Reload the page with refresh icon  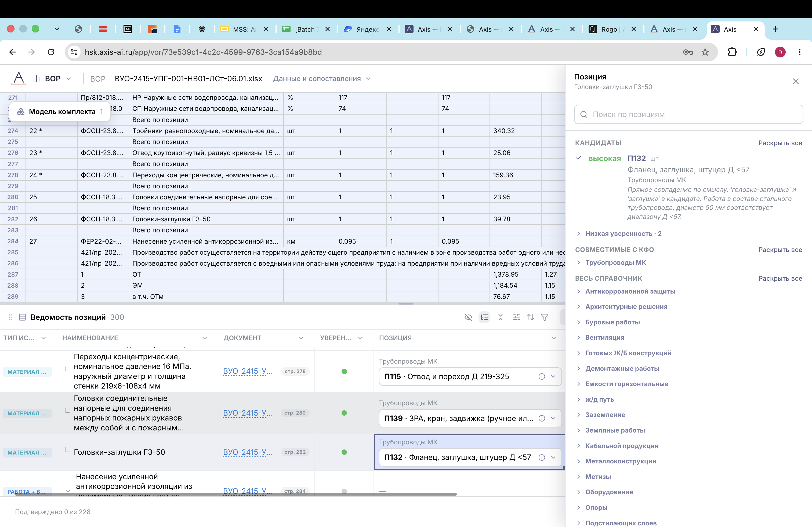coord(51,52)
